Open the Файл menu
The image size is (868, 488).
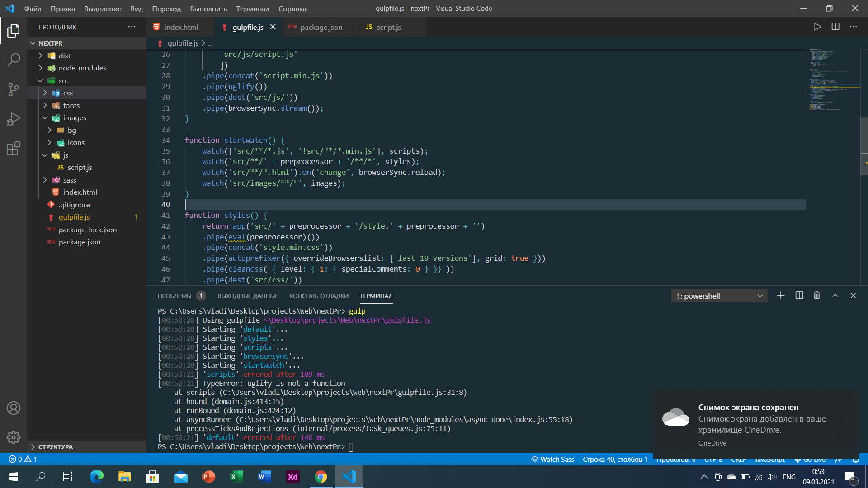[33, 9]
